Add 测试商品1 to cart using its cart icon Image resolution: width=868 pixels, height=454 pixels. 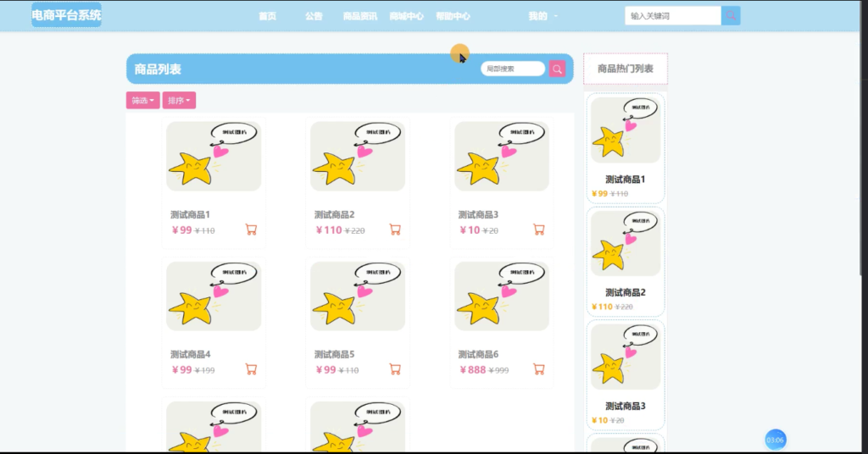(251, 230)
